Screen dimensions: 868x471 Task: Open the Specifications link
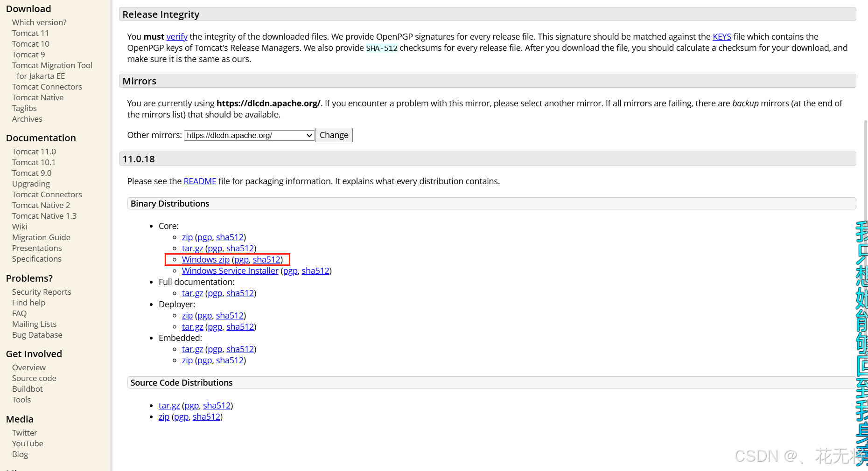tap(37, 259)
